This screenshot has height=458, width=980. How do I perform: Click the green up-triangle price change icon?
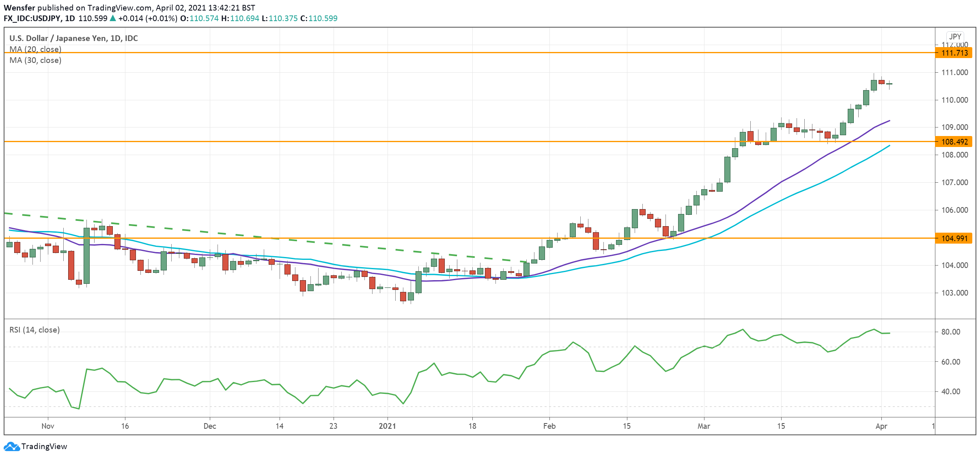pos(113,18)
